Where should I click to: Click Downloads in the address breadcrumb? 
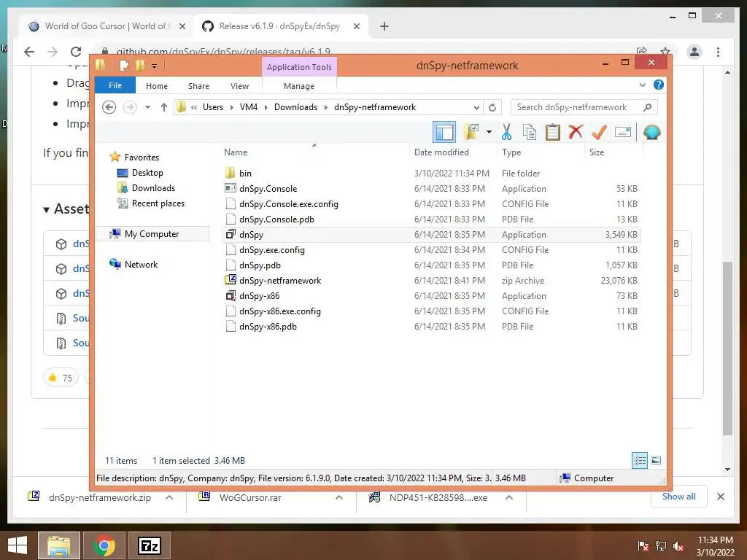(295, 107)
